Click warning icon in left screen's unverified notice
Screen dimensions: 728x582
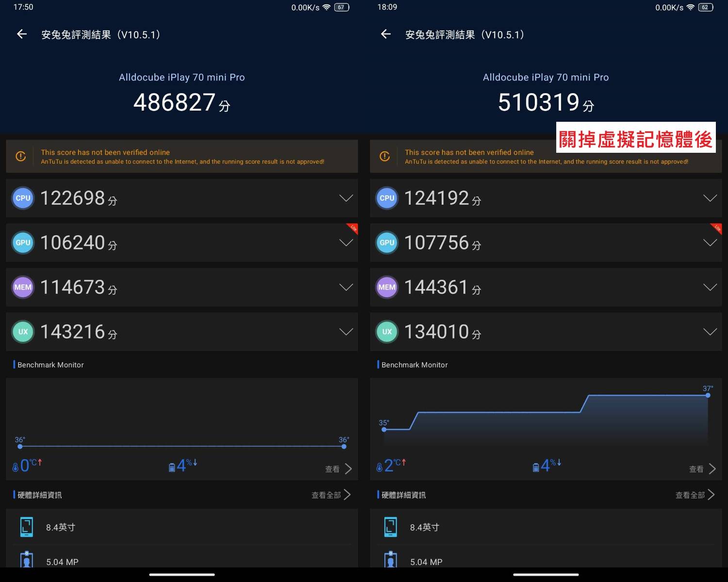[x=21, y=156]
